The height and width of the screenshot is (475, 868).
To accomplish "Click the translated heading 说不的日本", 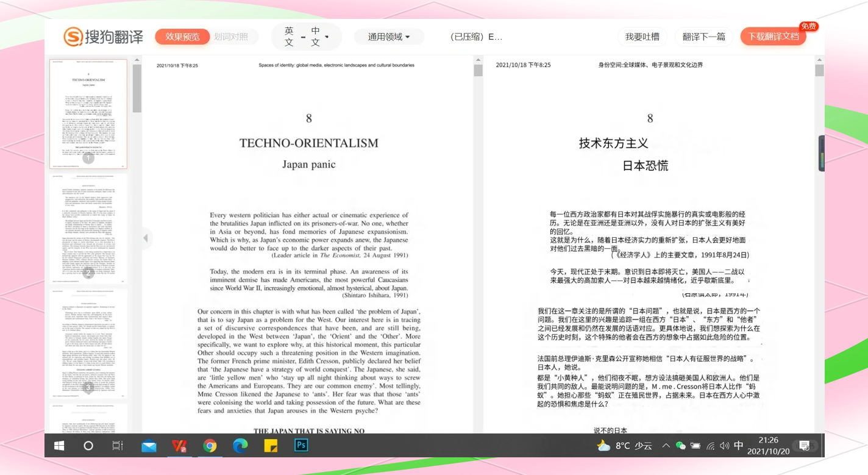I will point(610,430).
